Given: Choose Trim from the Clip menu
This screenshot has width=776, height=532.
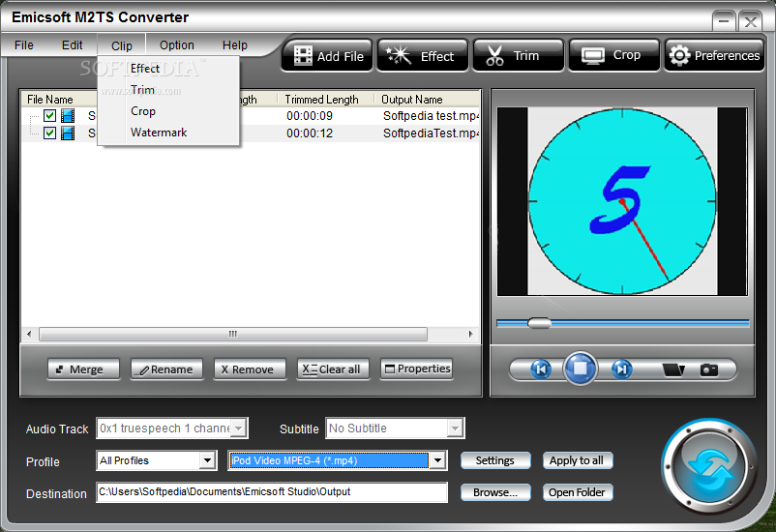Looking at the screenshot, I should (x=168, y=90).
